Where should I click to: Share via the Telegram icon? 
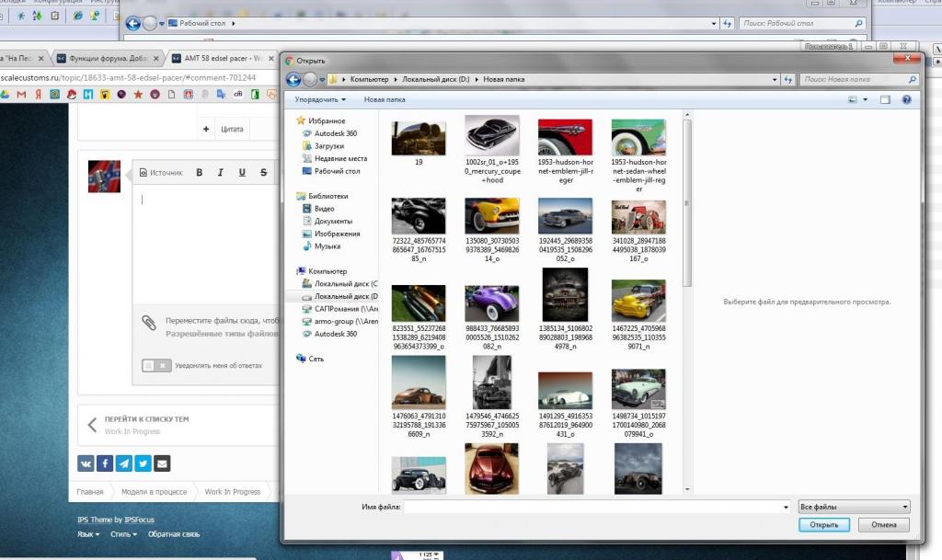124,463
